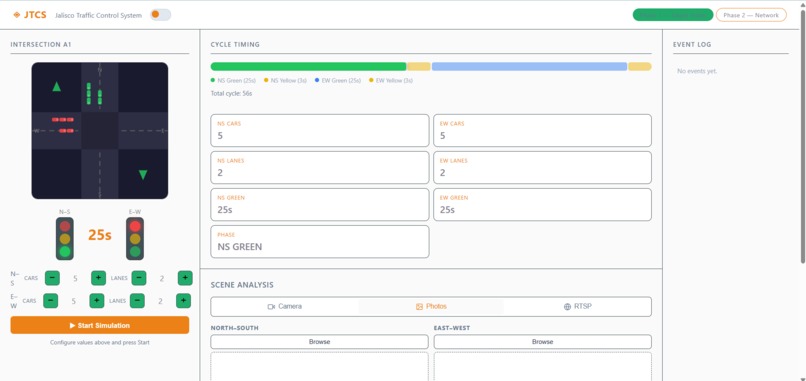
Task: Click the EW Green (25s) legend entry
Action: click(338, 81)
